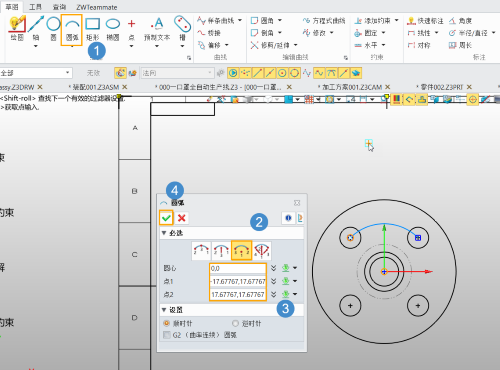Close the 零件002.Z3PRT document tab
This screenshot has width=500, height=370.
[469, 87]
